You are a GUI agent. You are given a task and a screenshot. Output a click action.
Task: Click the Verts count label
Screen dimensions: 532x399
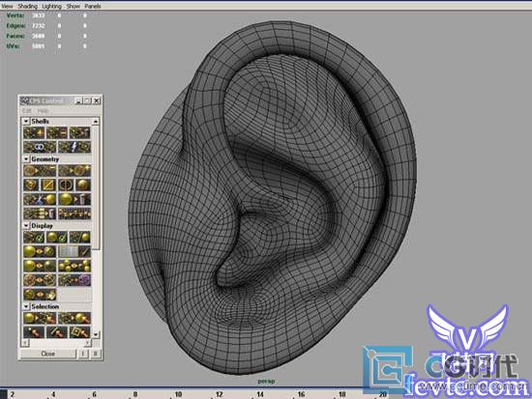pyautogui.click(x=15, y=15)
